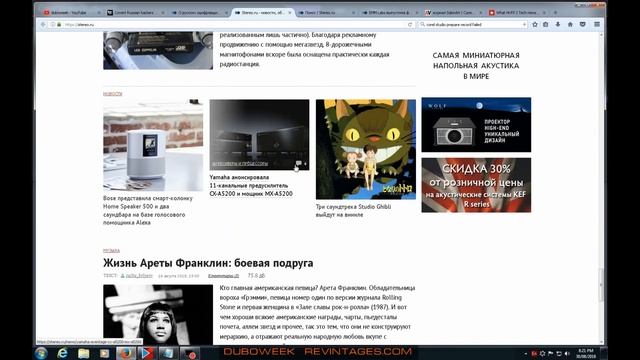Screen dimensions: 640x360
Task: Switch to the Corel Russian hackers tab
Action: (x=135, y=13)
